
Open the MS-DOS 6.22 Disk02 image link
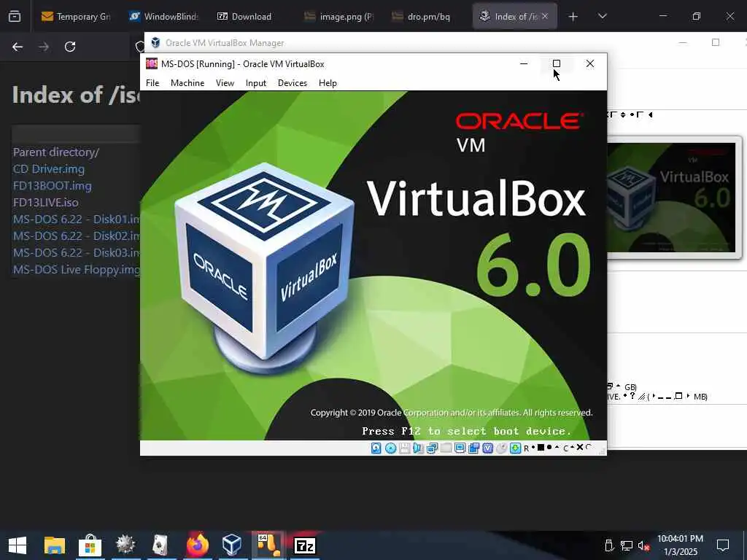(x=76, y=236)
